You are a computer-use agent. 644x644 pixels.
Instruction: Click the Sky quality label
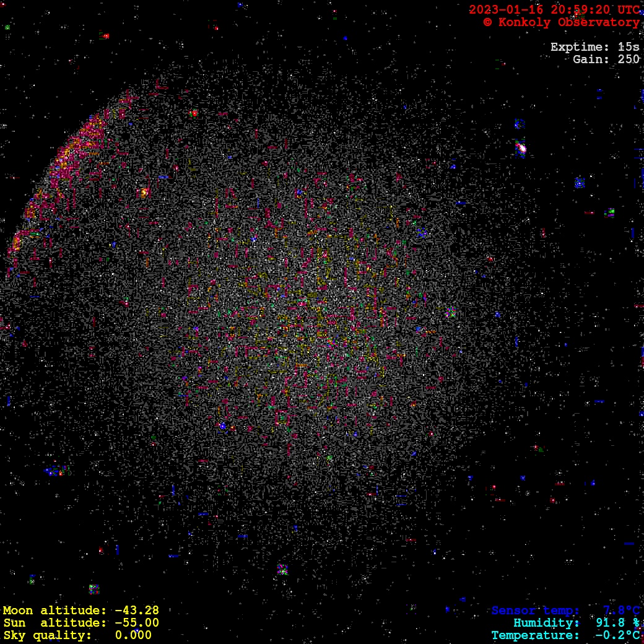48,635
